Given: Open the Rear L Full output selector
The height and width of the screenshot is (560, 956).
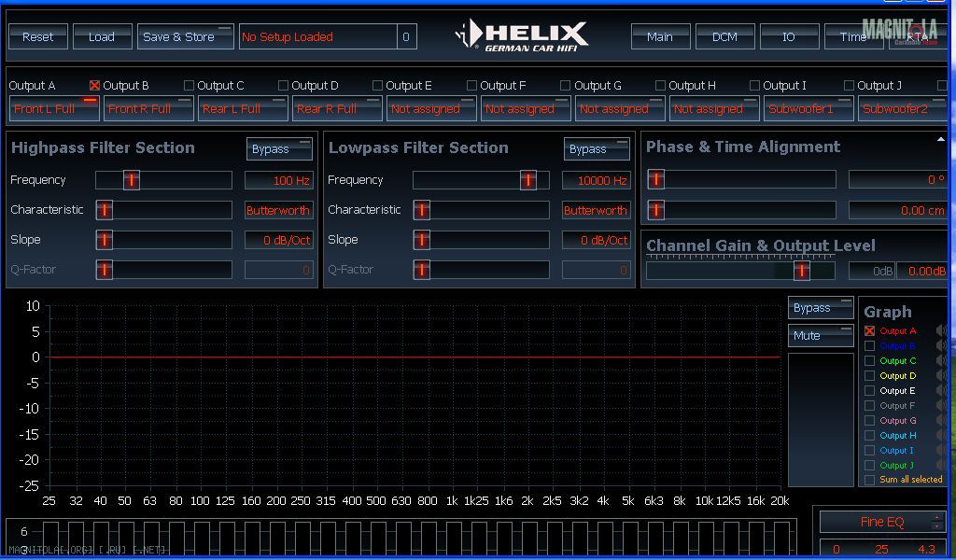Looking at the screenshot, I should pyautogui.click(x=243, y=108).
